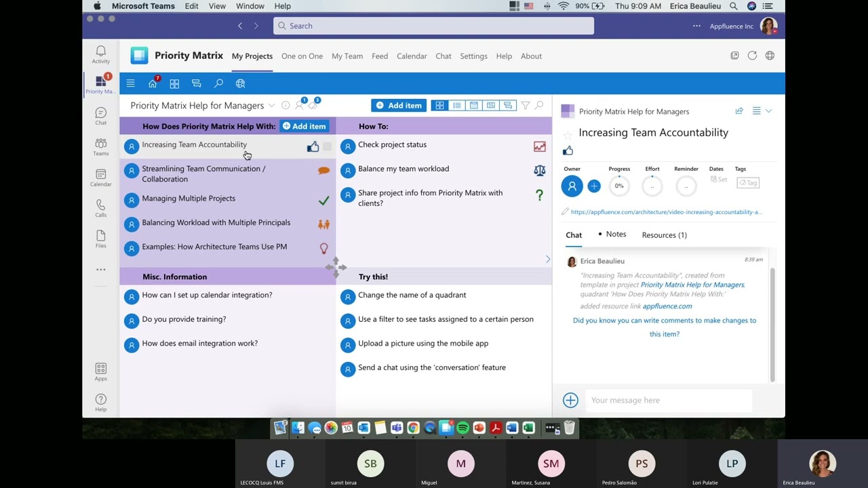Switch to the Notes tab in detail panel
The height and width of the screenshot is (488, 868).
pos(616,234)
